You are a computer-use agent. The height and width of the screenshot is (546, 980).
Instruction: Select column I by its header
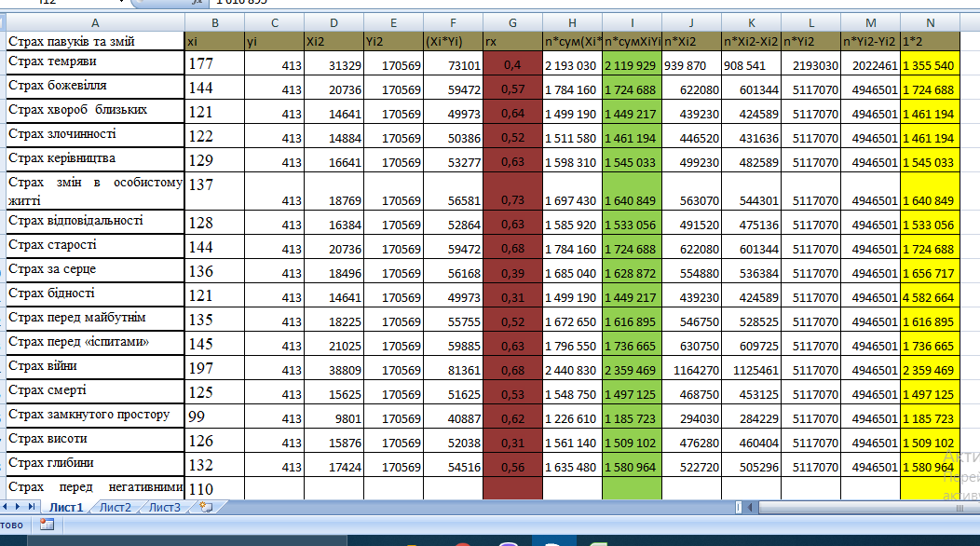(x=632, y=23)
